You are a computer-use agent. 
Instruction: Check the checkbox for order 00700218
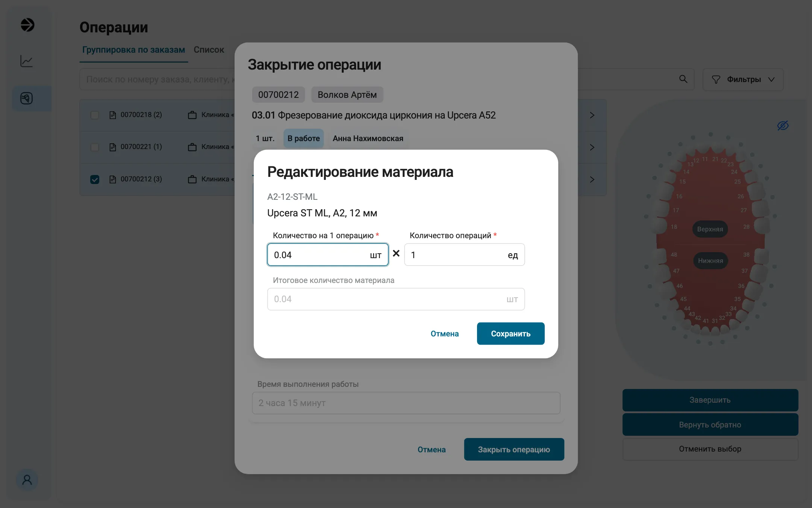pyautogui.click(x=95, y=115)
